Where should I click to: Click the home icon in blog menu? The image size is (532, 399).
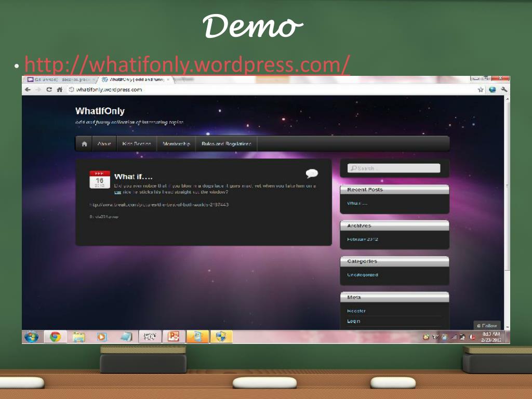(85, 144)
